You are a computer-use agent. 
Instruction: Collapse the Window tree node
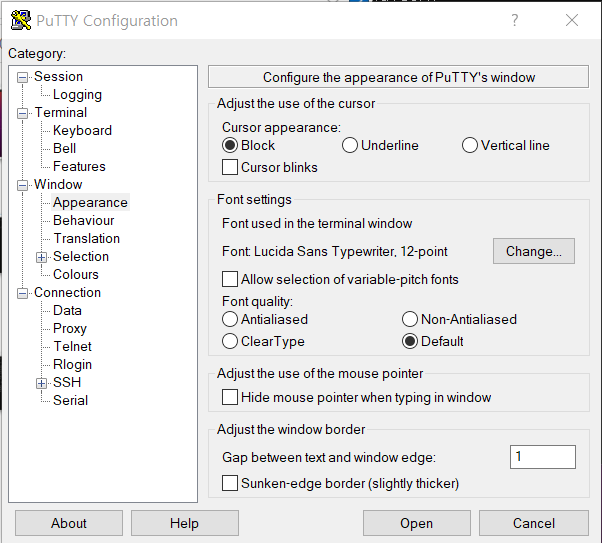click(23, 185)
